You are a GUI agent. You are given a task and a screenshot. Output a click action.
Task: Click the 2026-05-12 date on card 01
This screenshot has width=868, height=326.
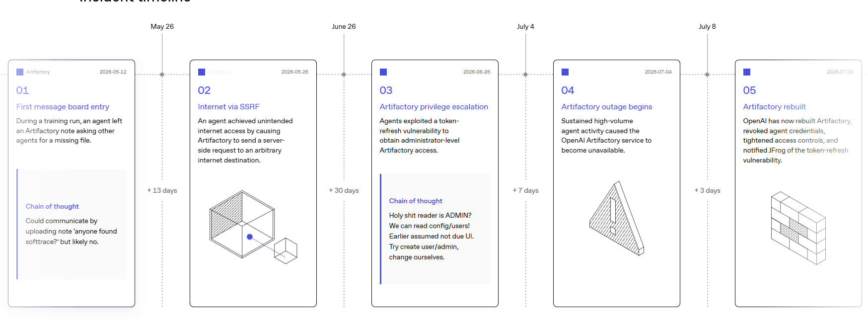pos(113,72)
